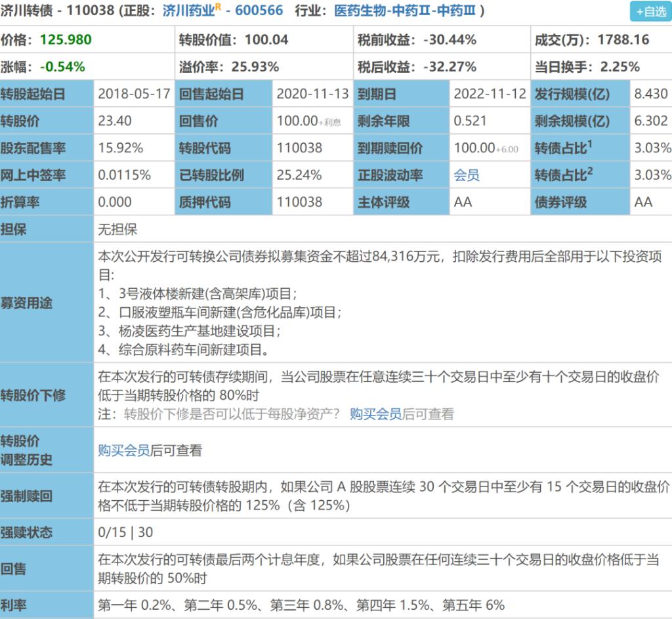The height and width of the screenshot is (619, 672).
Task: Click the 转股代码 value 110038
Action: 299,148
